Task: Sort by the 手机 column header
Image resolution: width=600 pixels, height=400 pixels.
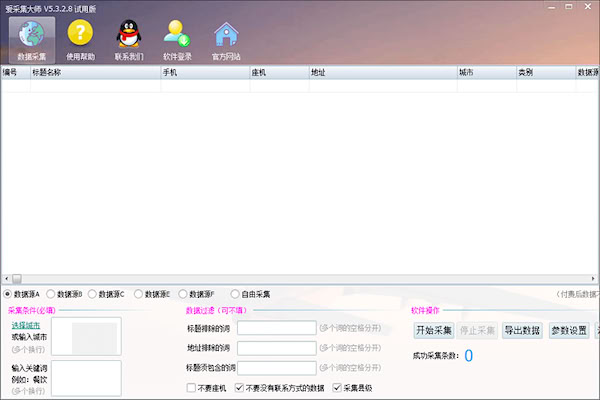Action: coord(205,72)
